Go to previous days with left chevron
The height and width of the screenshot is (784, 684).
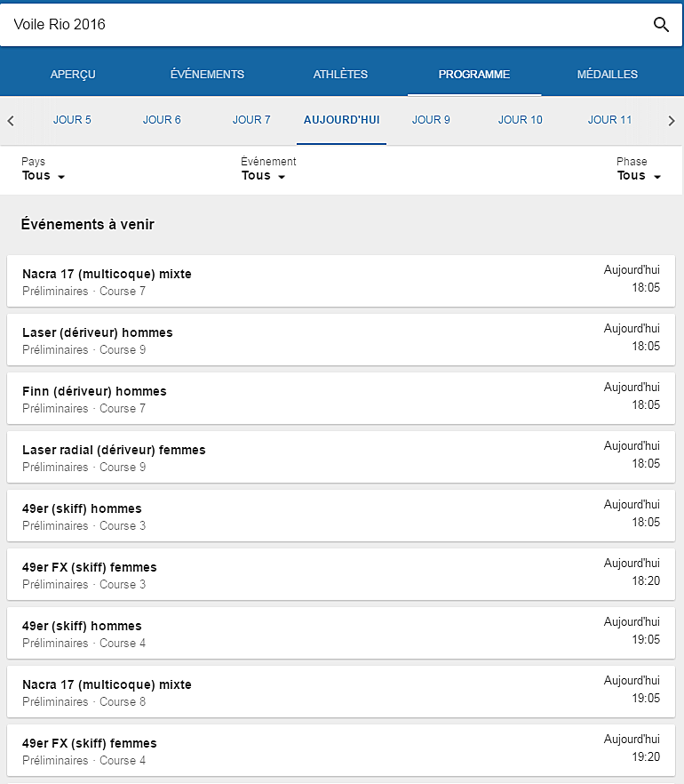(x=11, y=121)
